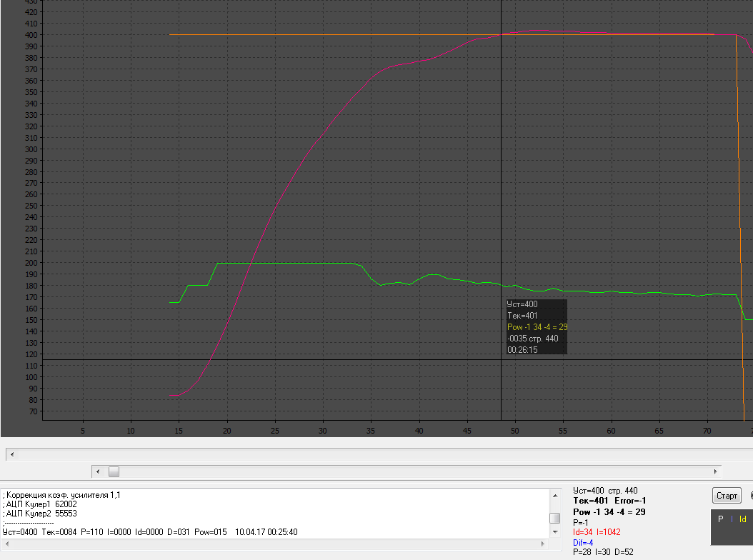This screenshot has height=560, width=753.
Task: Click the left arrow of the top scrollbar
Action: click(x=11, y=454)
